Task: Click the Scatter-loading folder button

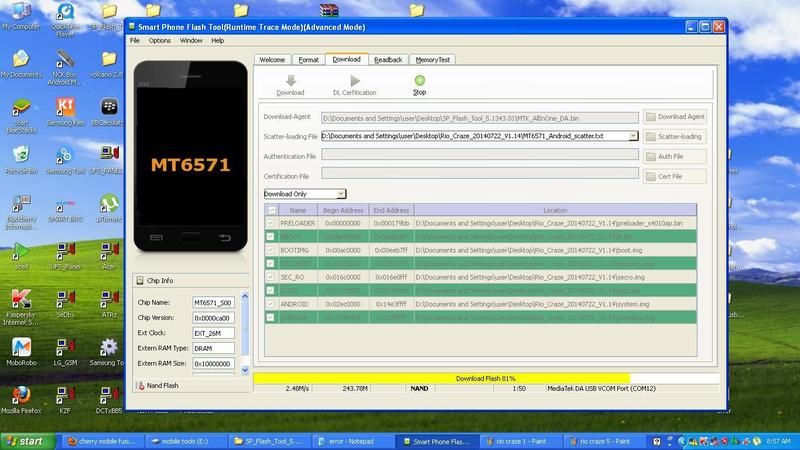Action: 674,137
